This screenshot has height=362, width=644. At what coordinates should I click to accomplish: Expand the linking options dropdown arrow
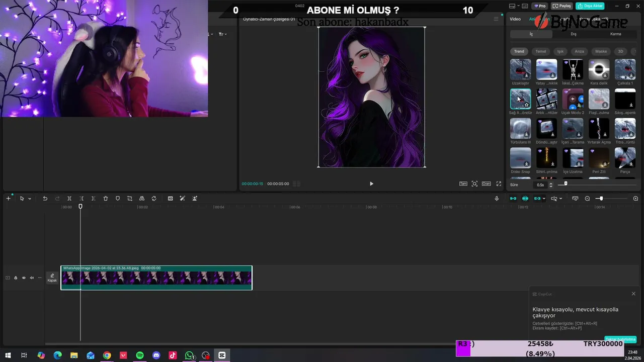pyautogui.click(x=544, y=199)
